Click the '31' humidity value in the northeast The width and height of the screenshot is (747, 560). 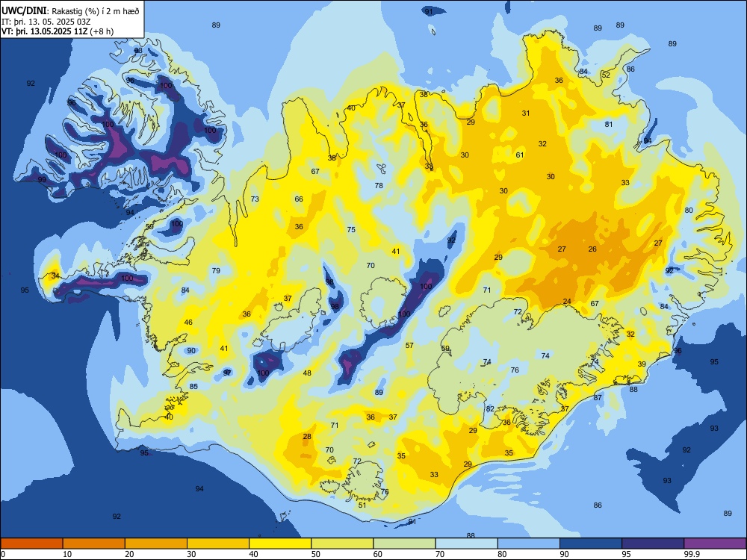pyautogui.click(x=525, y=113)
